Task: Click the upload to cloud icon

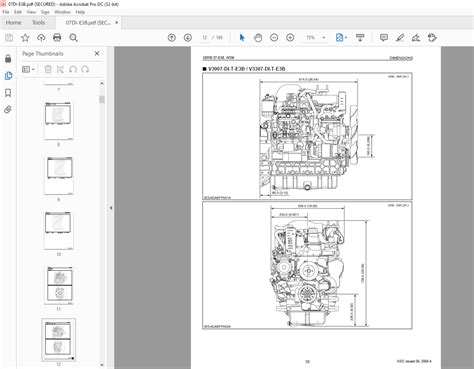Action: pyautogui.click(x=41, y=38)
